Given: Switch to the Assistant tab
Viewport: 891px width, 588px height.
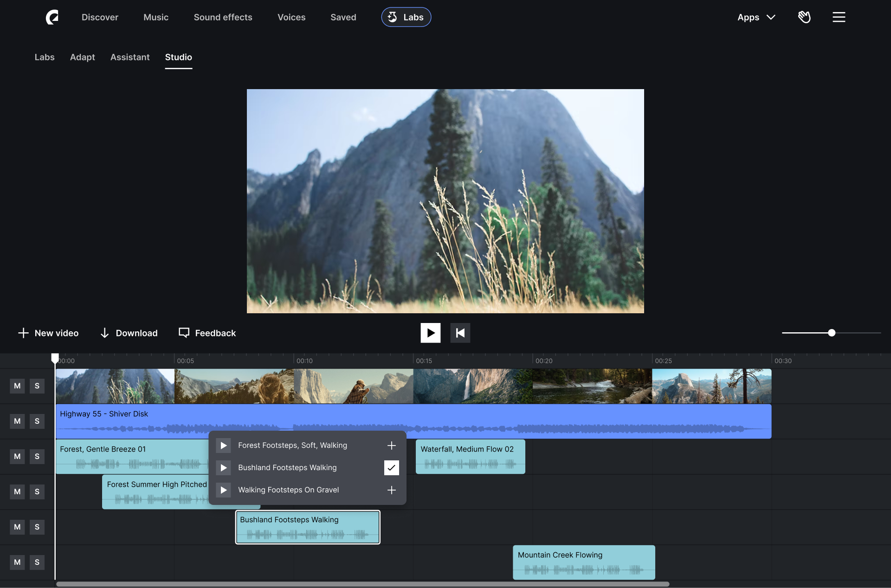Looking at the screenshot, I should [130, 57].
